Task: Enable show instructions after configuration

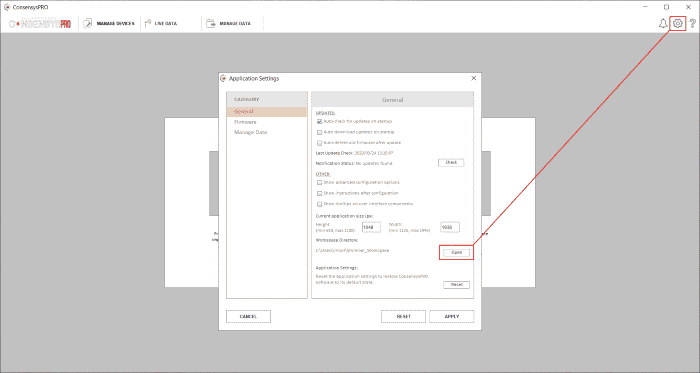Action: tap(319, 193)
